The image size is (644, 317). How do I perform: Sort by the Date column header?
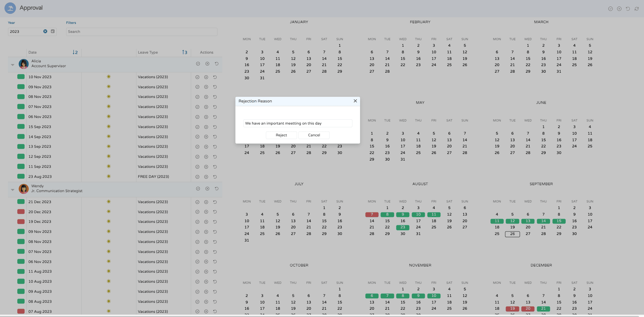coord(33,53)
